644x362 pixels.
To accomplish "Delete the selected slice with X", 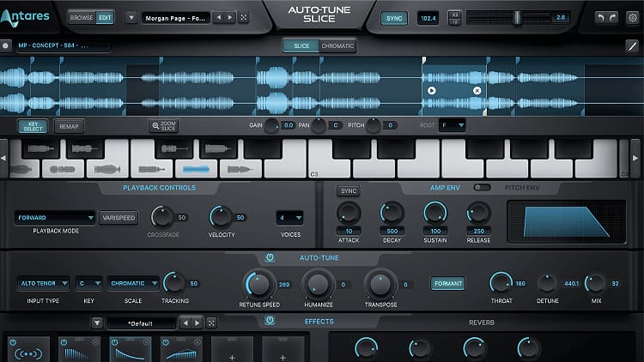I will tap(477, 90).
